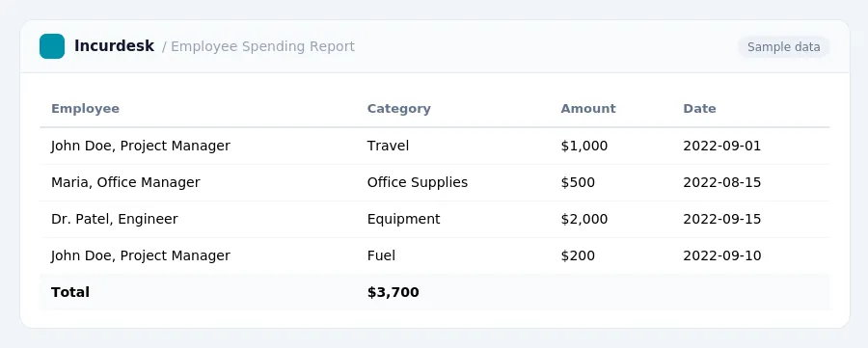
Task: Click the $2,000 amount cell
Action: point(584,219)
